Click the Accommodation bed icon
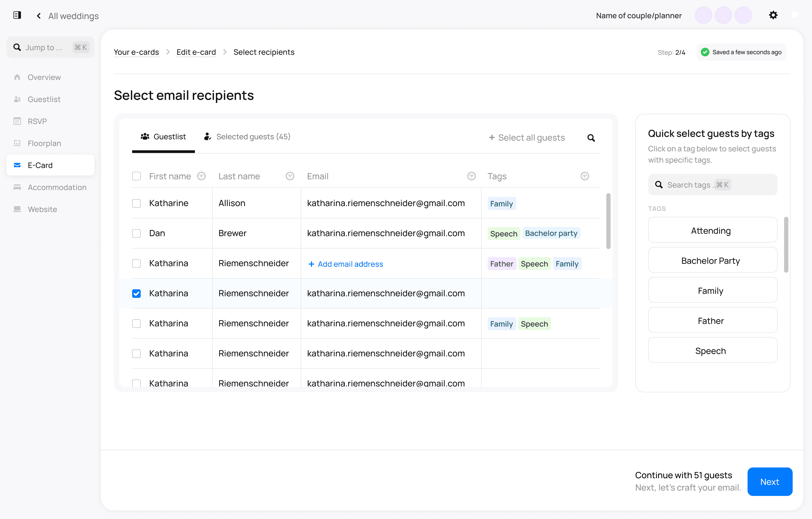 click(x=17, y=187)
